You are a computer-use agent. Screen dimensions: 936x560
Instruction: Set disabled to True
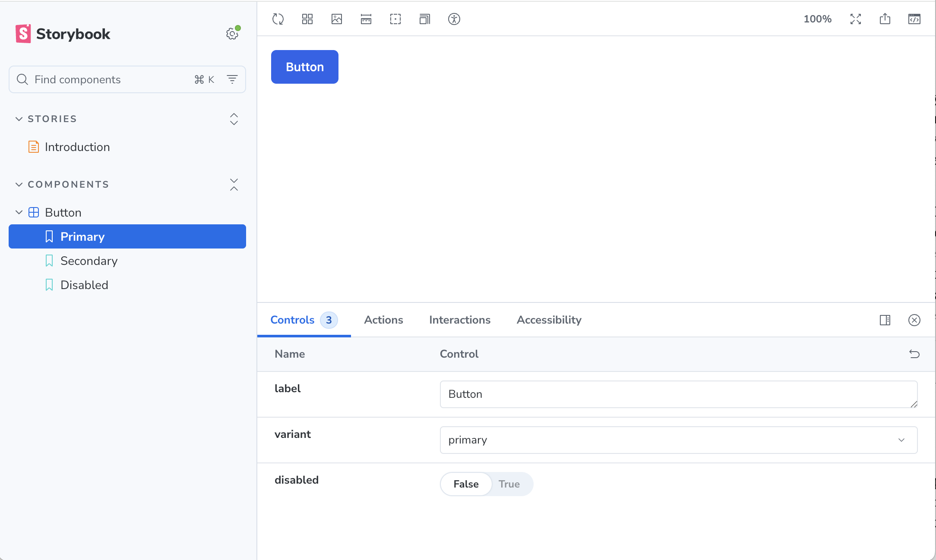(x=509, y=484)
